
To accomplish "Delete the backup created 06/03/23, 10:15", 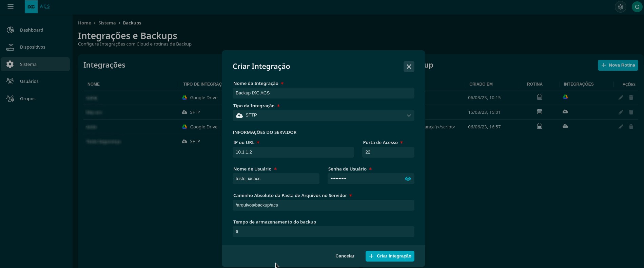I will point(631,97).
